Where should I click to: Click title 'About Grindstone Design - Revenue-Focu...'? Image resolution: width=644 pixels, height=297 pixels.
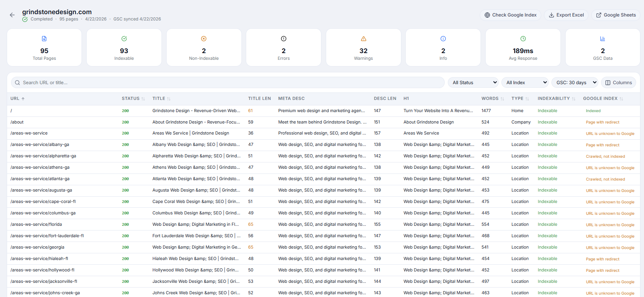196,122
